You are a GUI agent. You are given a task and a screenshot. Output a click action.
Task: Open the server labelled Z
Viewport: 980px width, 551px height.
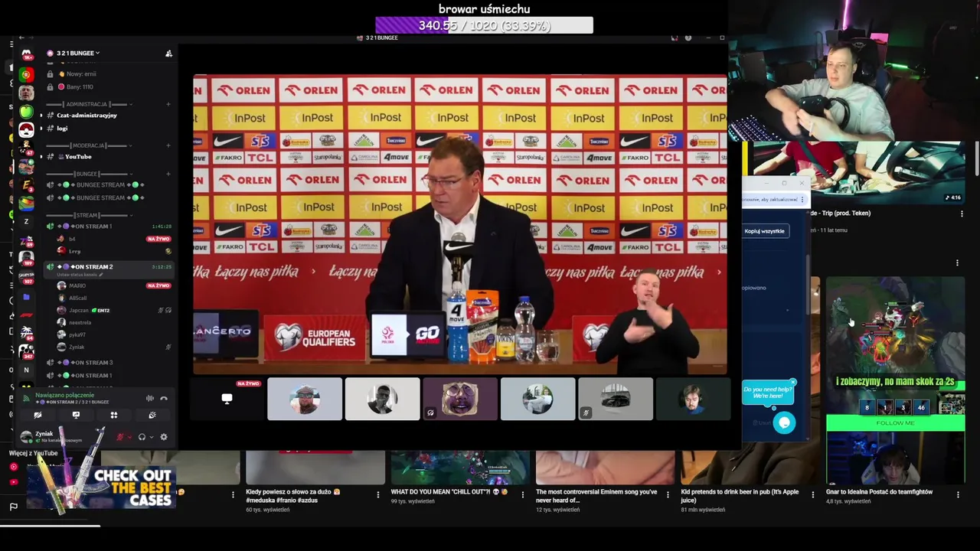pyautogui.click(x=26, y=221)
